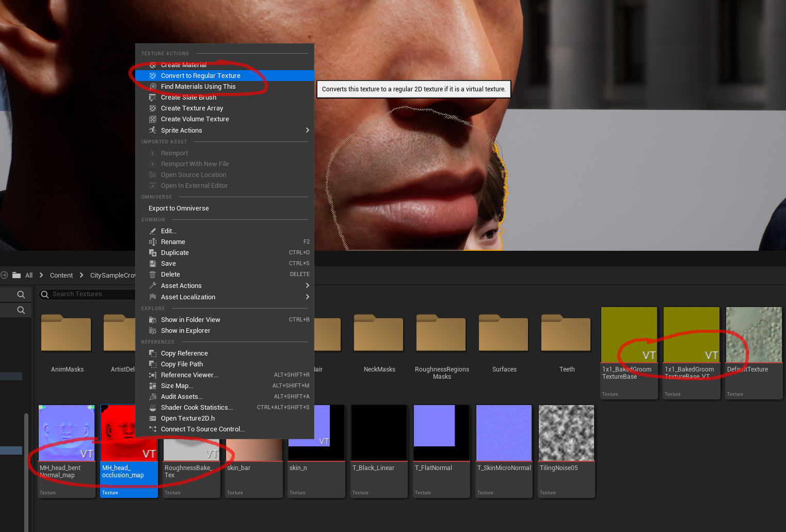The height and width of the screenshot is (532, 786).
Task: Click the lower left-panel search magnifier icon
Action: tap(21, 310)
